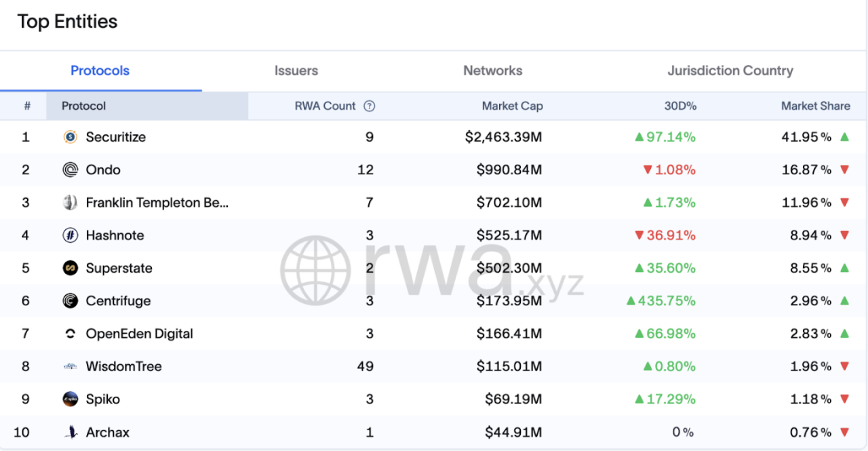The height and width of the screenshot is (451, 868).
Task: Open the Superstate protocol link
Action: click(x=119, y=268)
